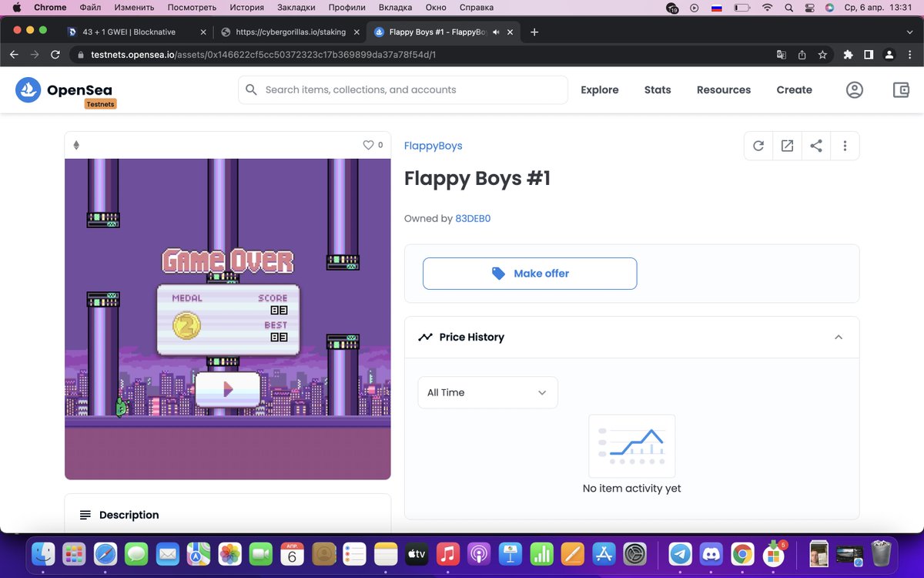The image size is (924, 578).
Task: Click the address bar URL
Action: click(263, 55)
